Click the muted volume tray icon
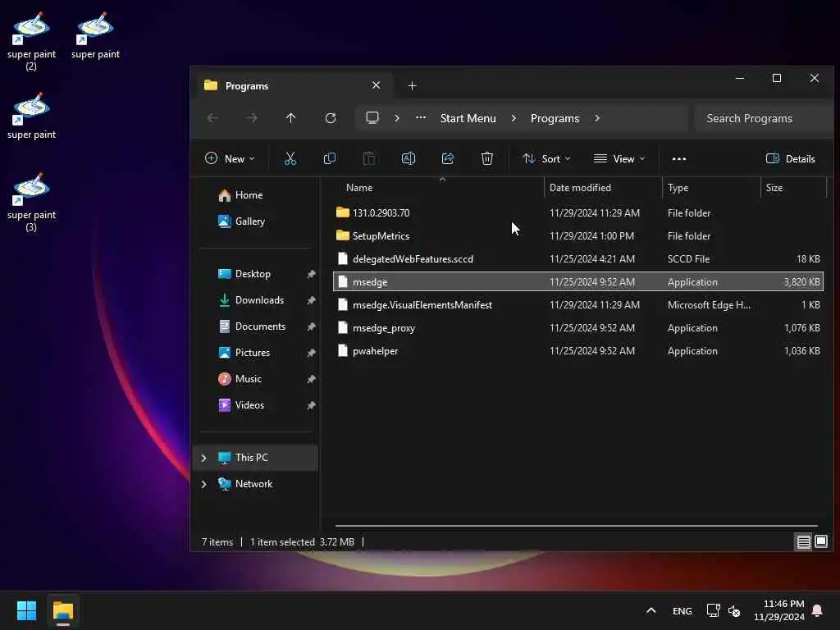Image resolution: width=840 pixels, height=630 pixels. (x=734, y=610)
